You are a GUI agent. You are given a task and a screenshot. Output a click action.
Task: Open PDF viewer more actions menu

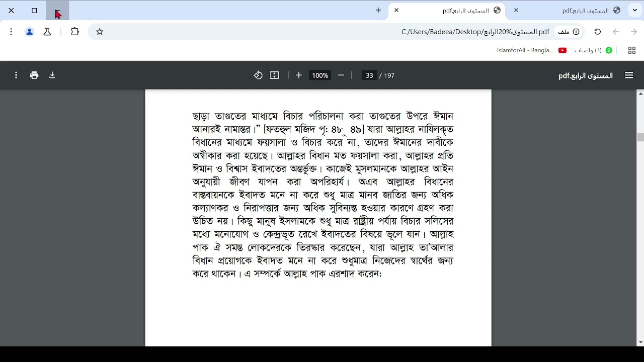(16, 75)
